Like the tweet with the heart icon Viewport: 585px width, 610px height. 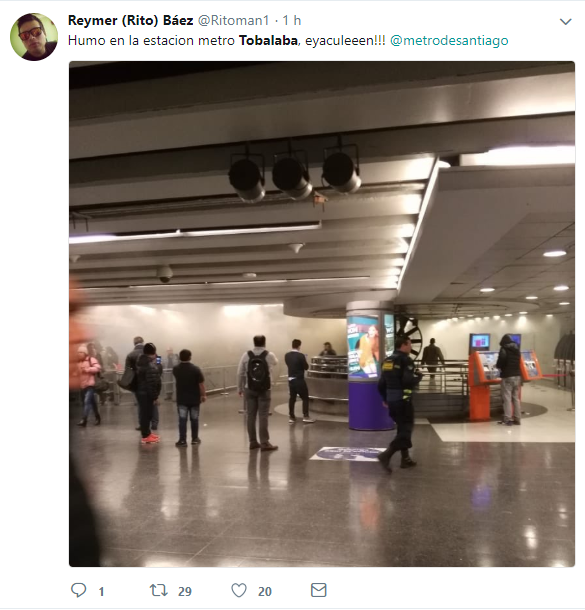(x=239, y=590)
